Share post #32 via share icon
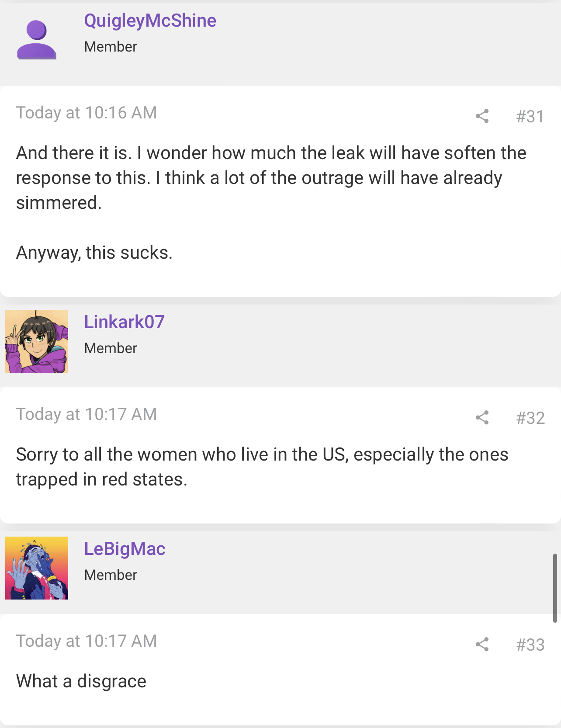Image resolution: width=561 pixels, height=728 pixels. coord(482,418)
